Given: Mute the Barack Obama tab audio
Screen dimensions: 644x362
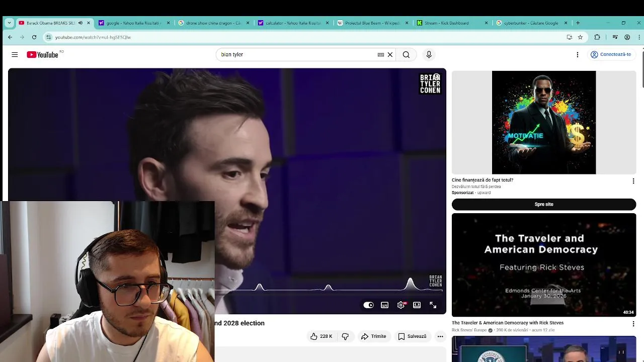Looking at the screenshot, I should pos(80,23).
